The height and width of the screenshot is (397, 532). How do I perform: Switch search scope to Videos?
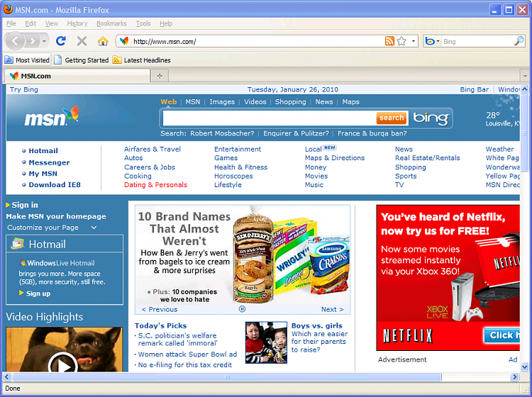pos(255,101)
